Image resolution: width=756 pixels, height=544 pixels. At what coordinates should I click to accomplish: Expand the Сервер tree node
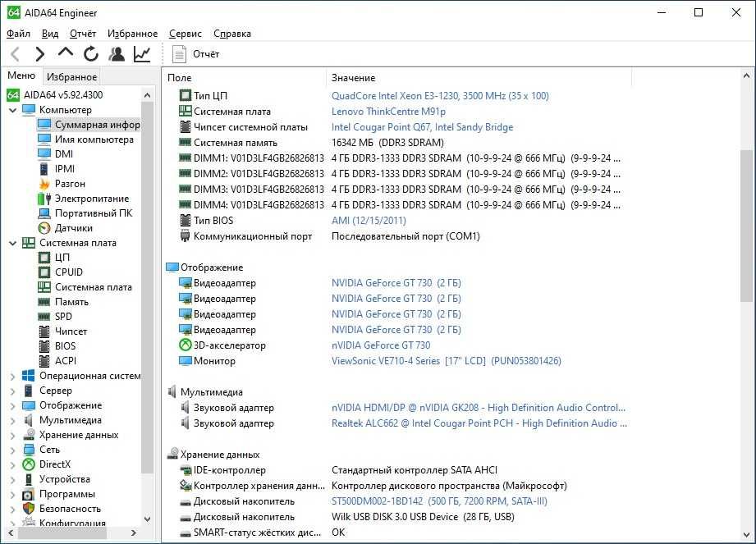point(13,391)
